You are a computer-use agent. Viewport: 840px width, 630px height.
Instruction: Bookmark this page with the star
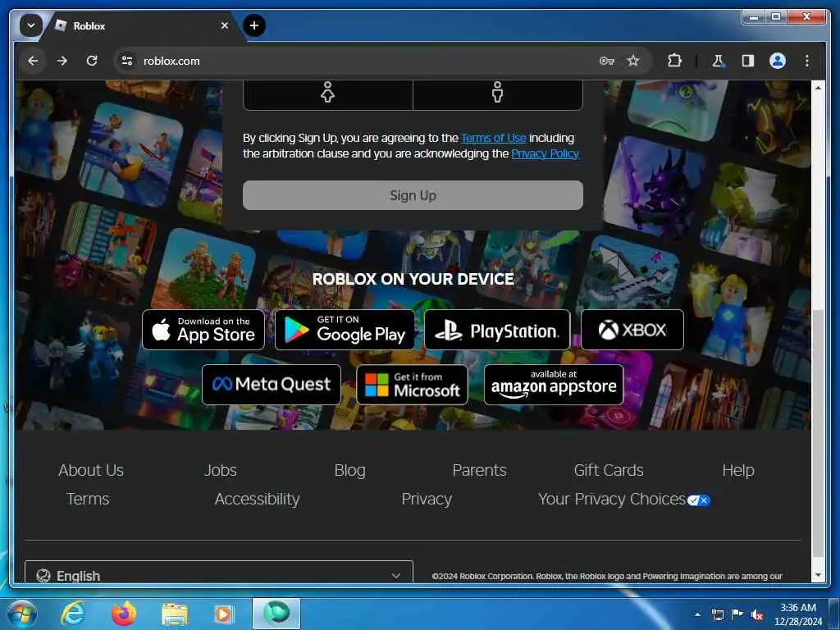(x=633, y=61)
